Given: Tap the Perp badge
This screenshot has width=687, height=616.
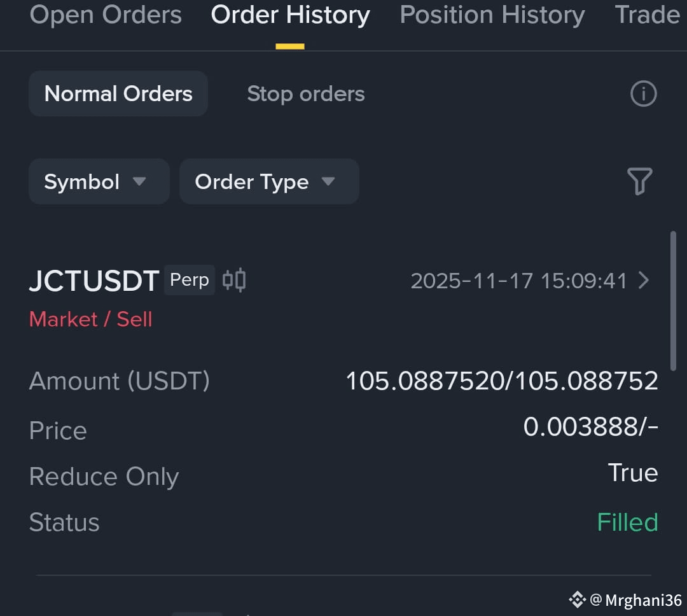Looking at the screenshot, I should point(190,280).
